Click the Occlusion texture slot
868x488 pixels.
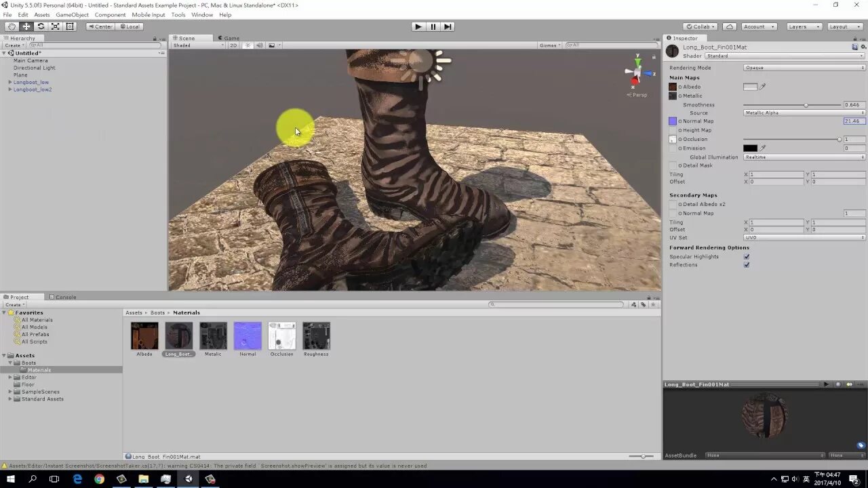click(673, 139)
